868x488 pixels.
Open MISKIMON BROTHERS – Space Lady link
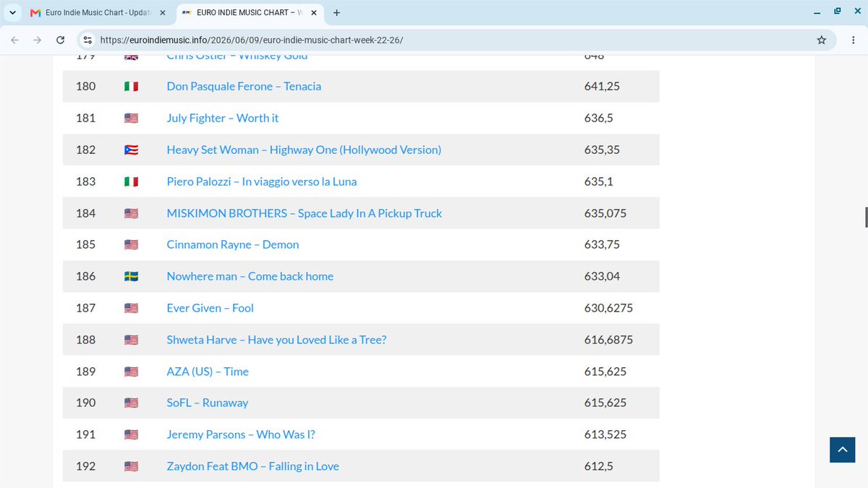(305, 213)
